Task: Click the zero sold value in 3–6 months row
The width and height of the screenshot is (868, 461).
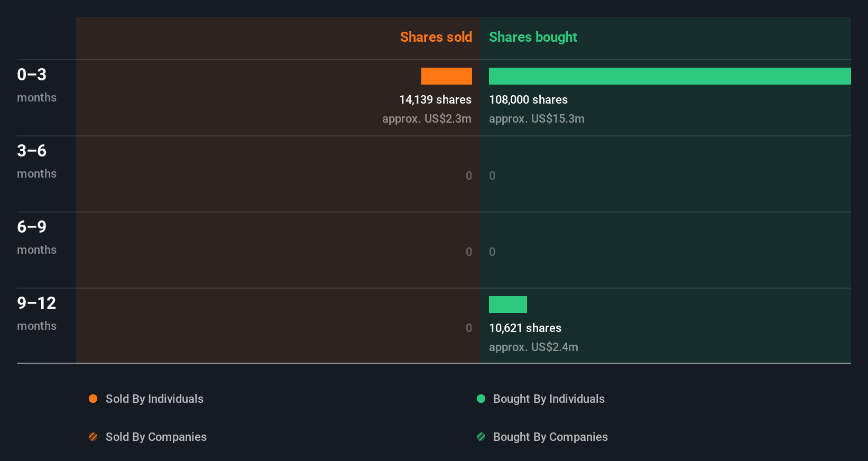Action: (469, 176)
